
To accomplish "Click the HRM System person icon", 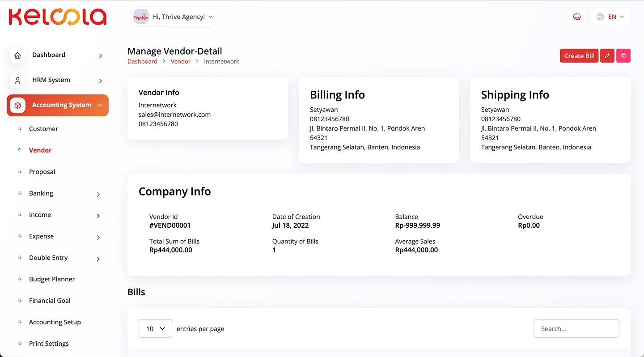I will pyautogui.click(x=17, y=81).
